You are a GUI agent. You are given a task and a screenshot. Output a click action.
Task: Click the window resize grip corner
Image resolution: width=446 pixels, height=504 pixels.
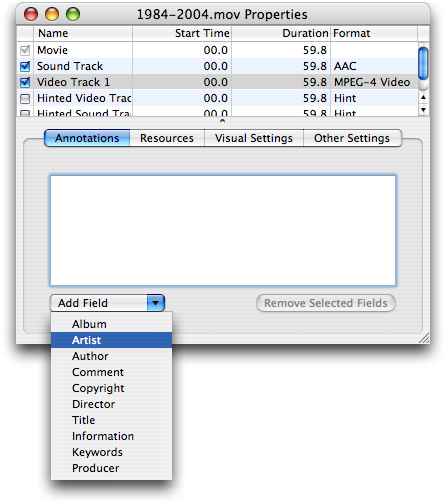pyautogui.click(x=424, y=338)
